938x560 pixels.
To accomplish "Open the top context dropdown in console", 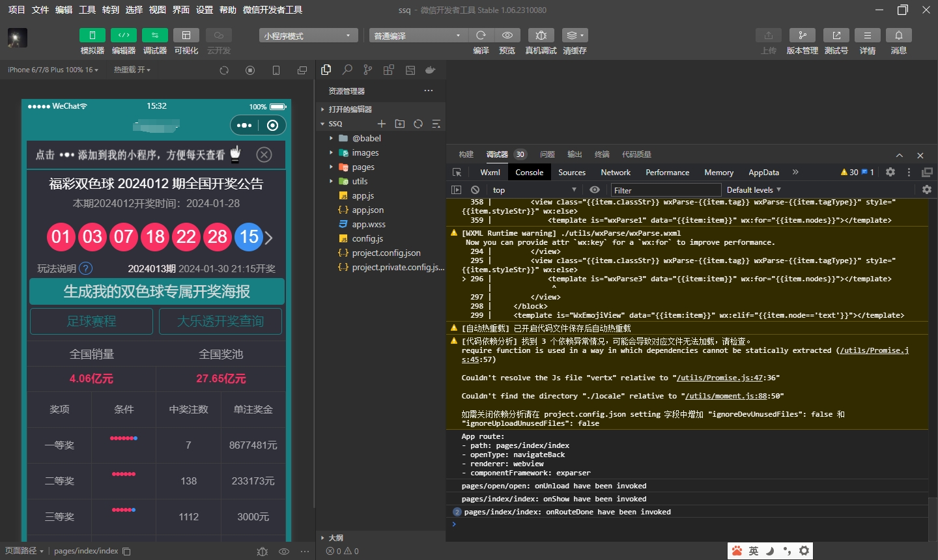I will (x=535, y=189).
